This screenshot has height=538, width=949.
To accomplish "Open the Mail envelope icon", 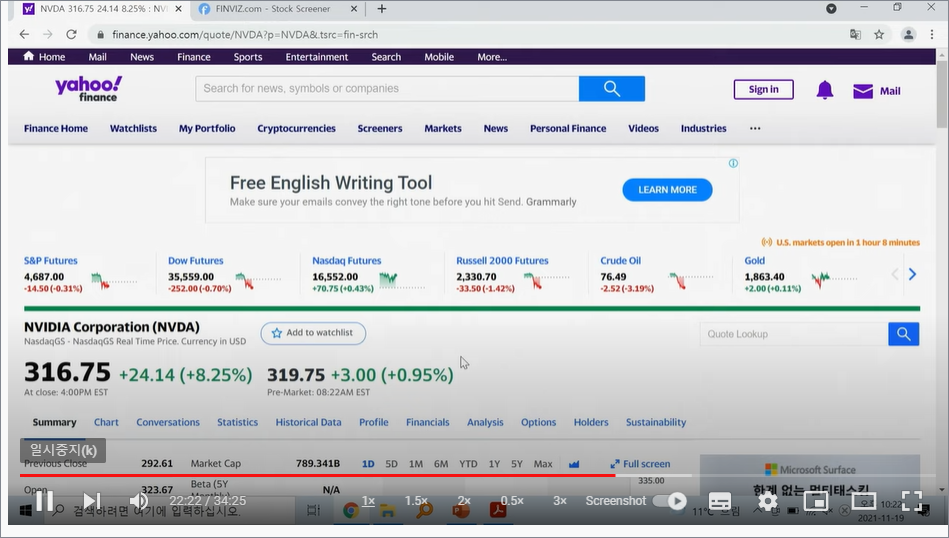I will pos(862,91).
